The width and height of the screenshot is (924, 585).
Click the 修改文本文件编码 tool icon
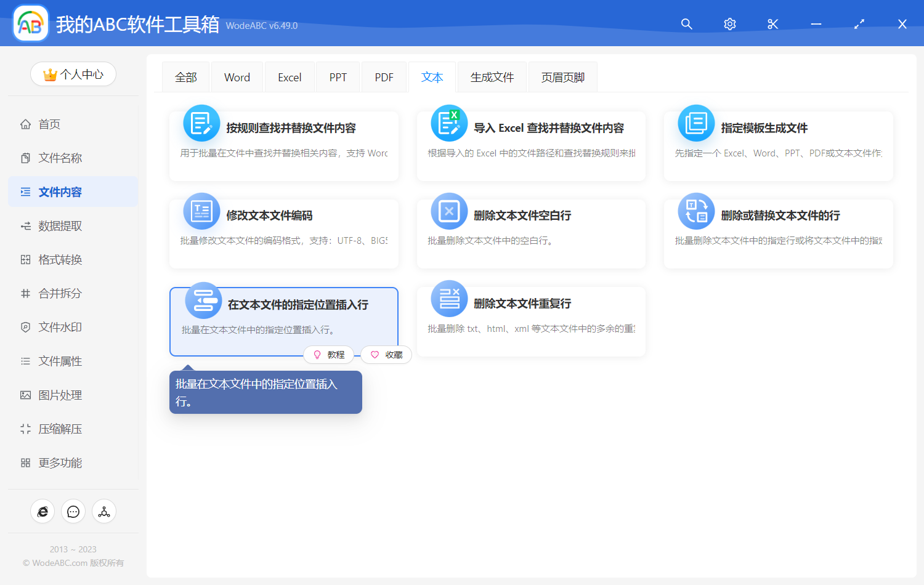point(202,211)
